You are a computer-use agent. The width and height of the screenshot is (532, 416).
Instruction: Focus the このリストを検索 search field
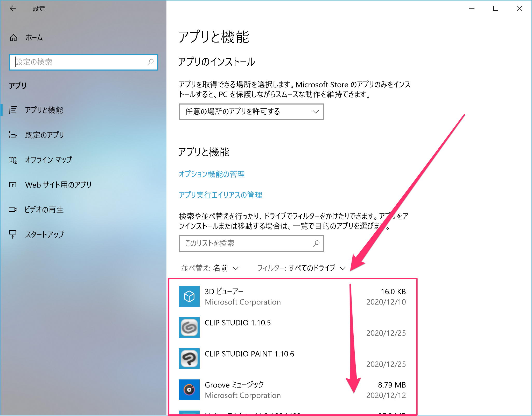(251, 243)
